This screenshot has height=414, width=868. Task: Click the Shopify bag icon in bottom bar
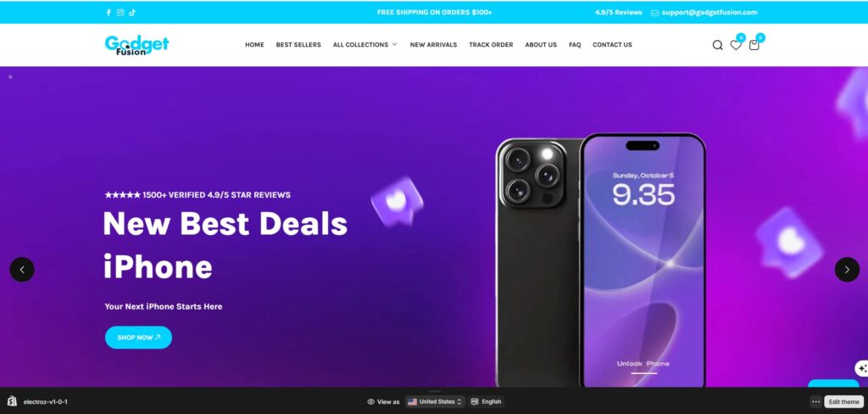tap(12, 401)
